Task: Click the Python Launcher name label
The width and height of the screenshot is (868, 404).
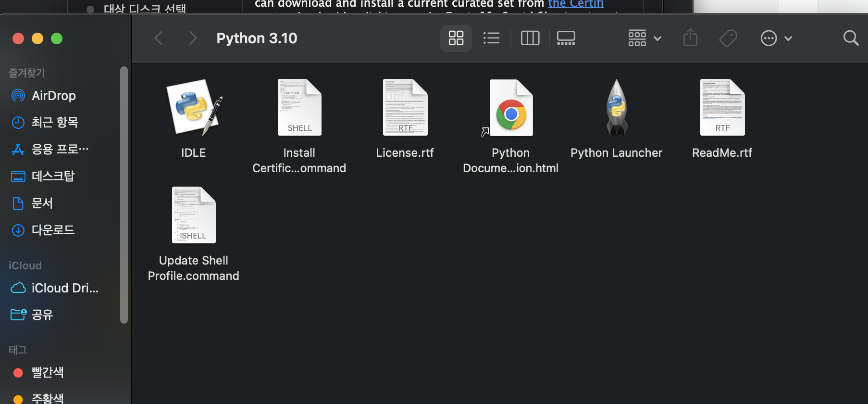Action: 617,153
